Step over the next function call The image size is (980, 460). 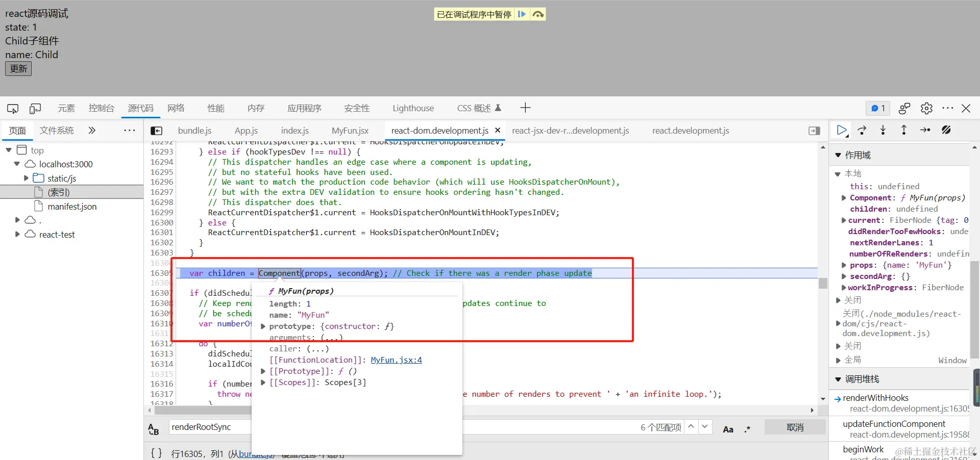click(862, 130)
